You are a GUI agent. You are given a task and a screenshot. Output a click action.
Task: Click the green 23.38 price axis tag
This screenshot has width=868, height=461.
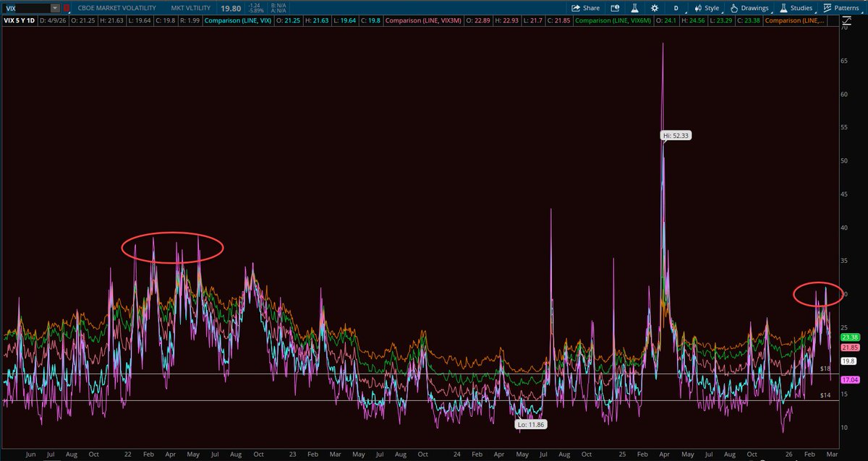coord(850,337)
